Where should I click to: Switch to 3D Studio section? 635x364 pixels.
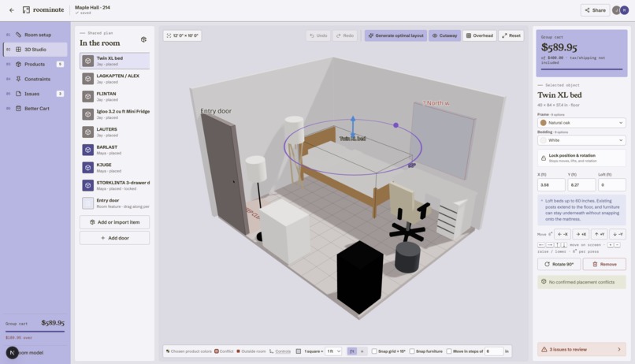(x=35, y=50)
